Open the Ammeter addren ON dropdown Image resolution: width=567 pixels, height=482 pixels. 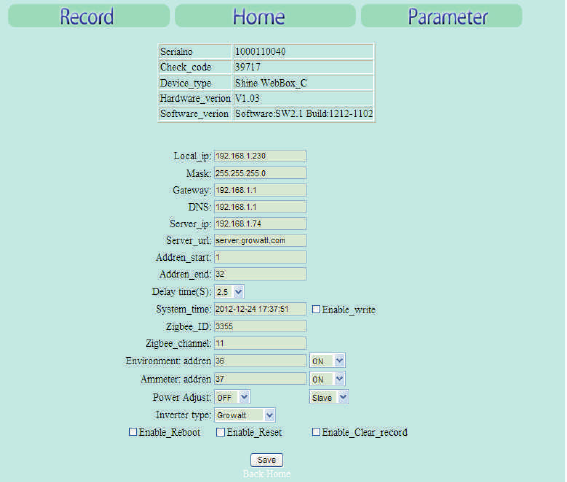point(327,379)
